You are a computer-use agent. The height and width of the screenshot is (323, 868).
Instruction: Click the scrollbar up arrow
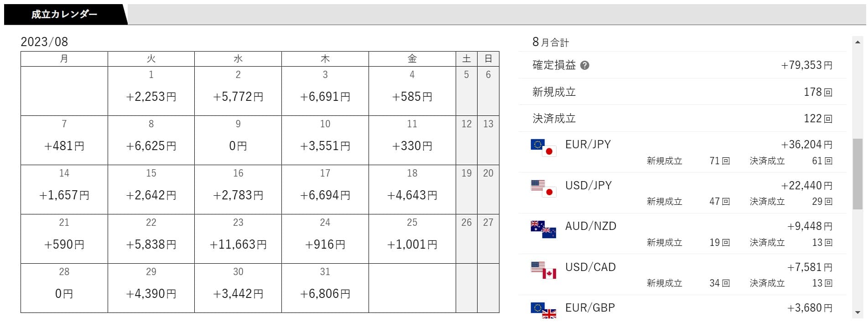coord(858,42)
